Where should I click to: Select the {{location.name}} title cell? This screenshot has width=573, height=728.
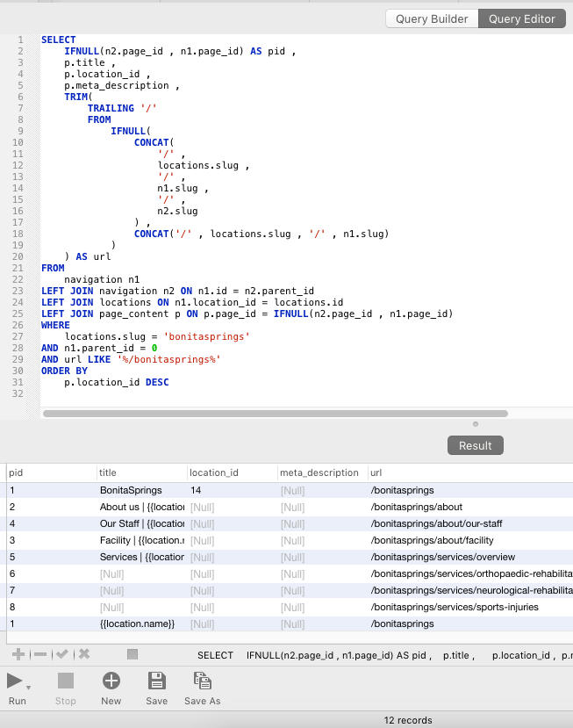coord(141,624)
